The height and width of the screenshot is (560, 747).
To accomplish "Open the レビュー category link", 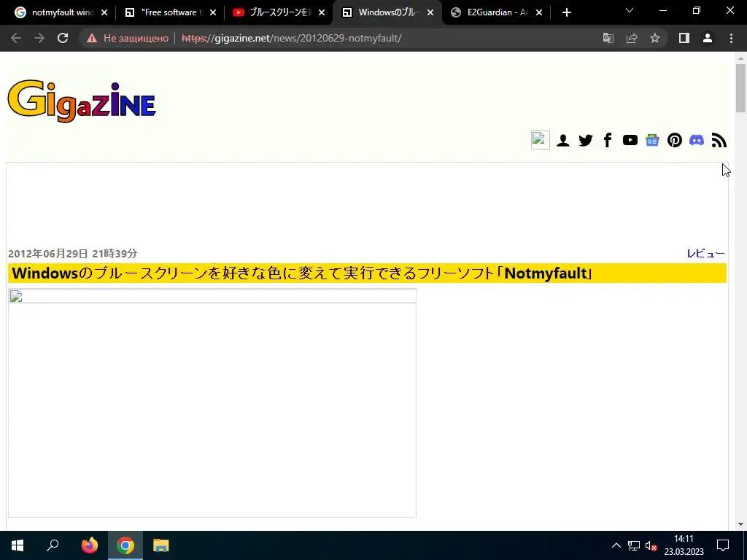I will tap(705, 253).
